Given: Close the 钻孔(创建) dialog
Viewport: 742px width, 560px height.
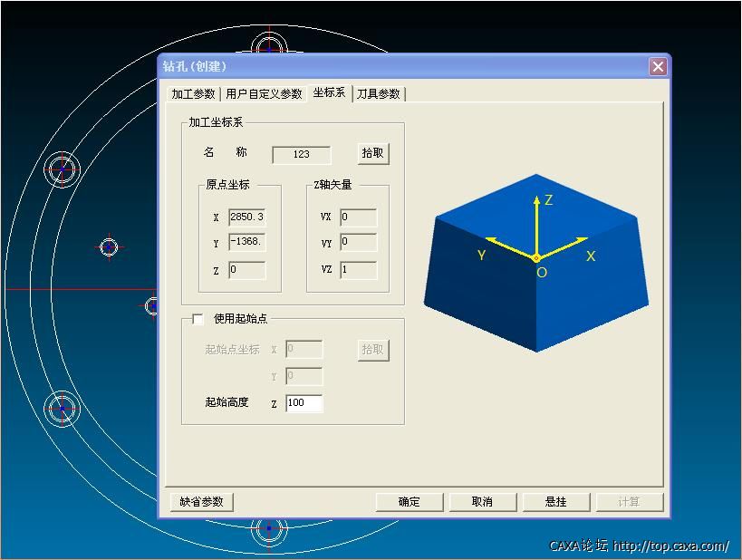Looking at the screenshot, I should [658, 67].
